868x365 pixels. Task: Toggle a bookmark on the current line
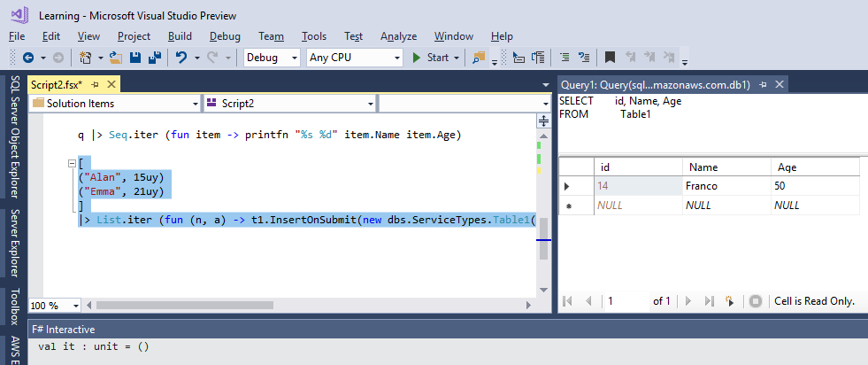coord(610,58)
